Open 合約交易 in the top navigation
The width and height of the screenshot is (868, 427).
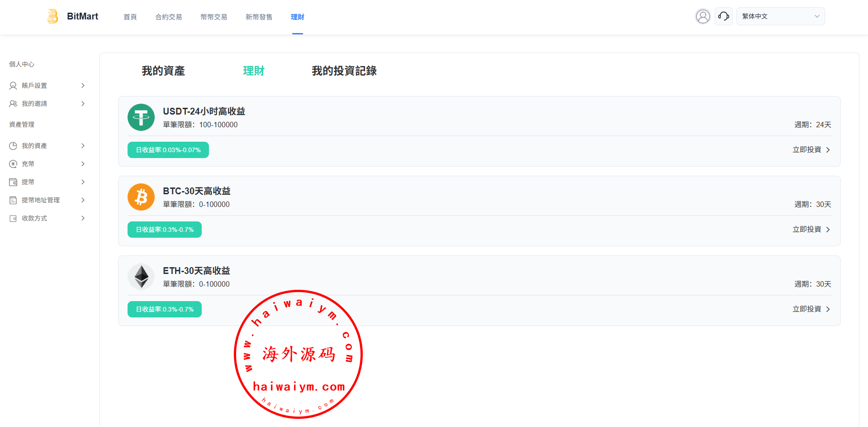coord(169,17)
